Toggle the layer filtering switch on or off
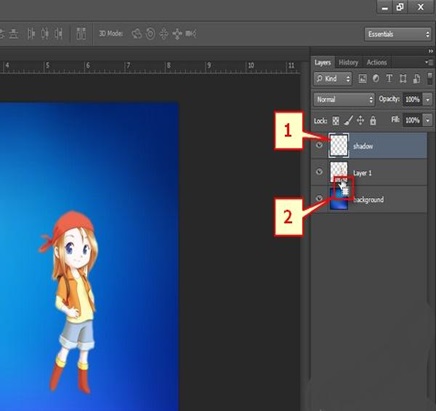 click(430, 78)
